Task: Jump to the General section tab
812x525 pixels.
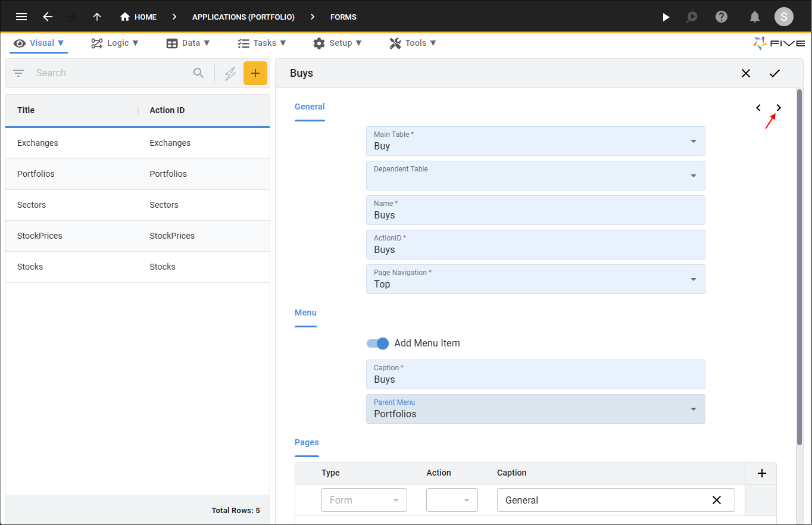Action: 310,107
